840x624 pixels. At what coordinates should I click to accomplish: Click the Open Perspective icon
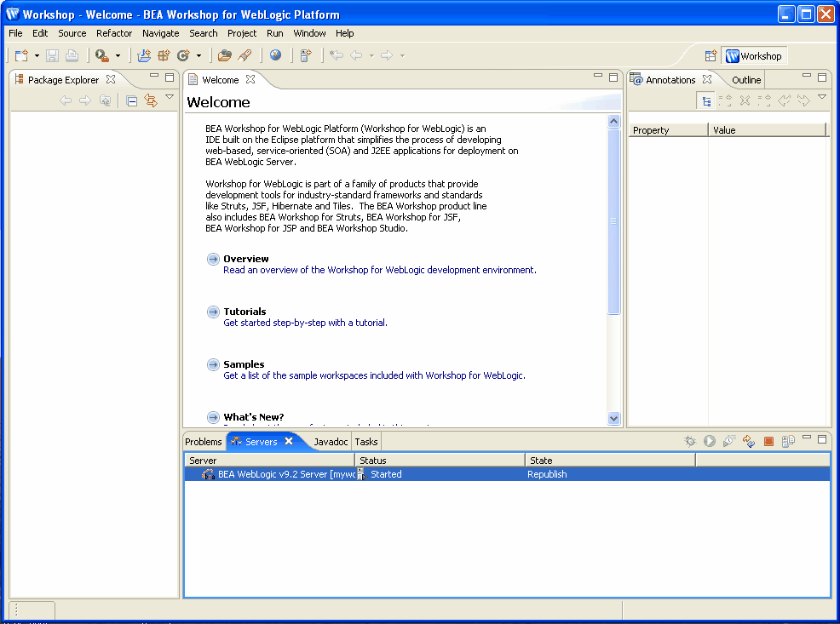tap(711, 55)
